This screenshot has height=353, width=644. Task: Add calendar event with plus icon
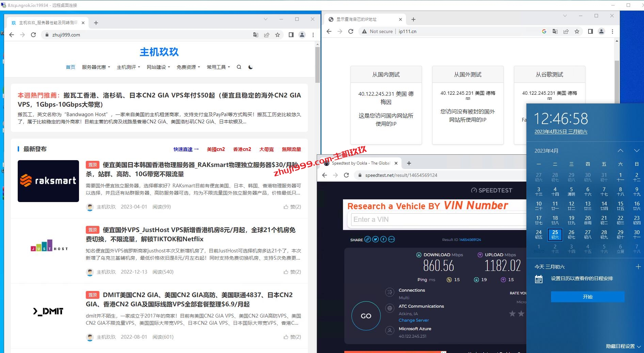(x=638, y=267)
